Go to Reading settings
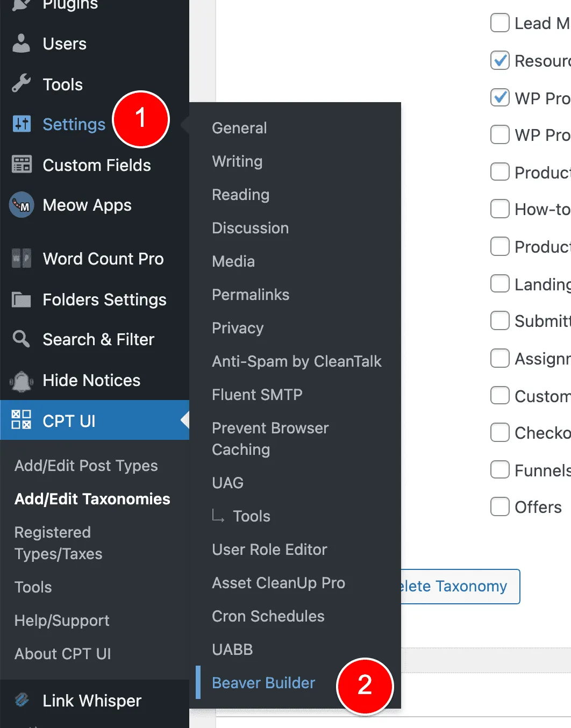Viewport: 571px width, 728px height. click(x=240, y=195)
